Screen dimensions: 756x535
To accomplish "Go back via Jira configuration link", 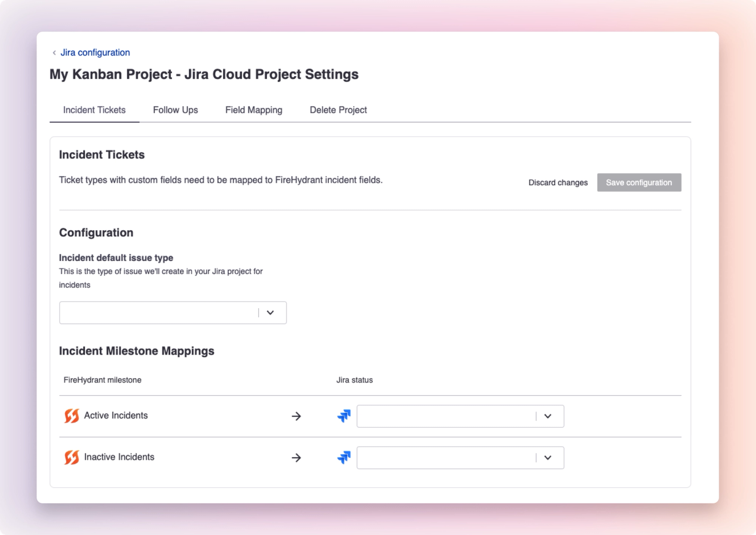I will 95,52.
